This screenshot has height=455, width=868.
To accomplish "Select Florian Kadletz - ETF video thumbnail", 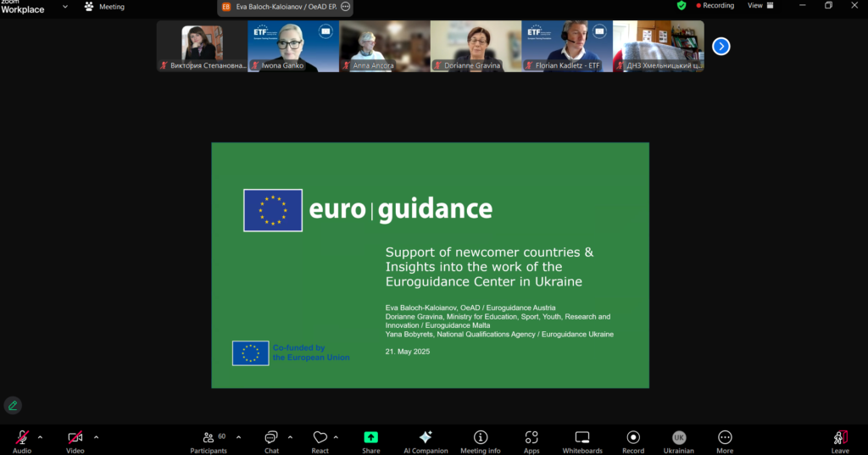I will (x=567, y=47).
